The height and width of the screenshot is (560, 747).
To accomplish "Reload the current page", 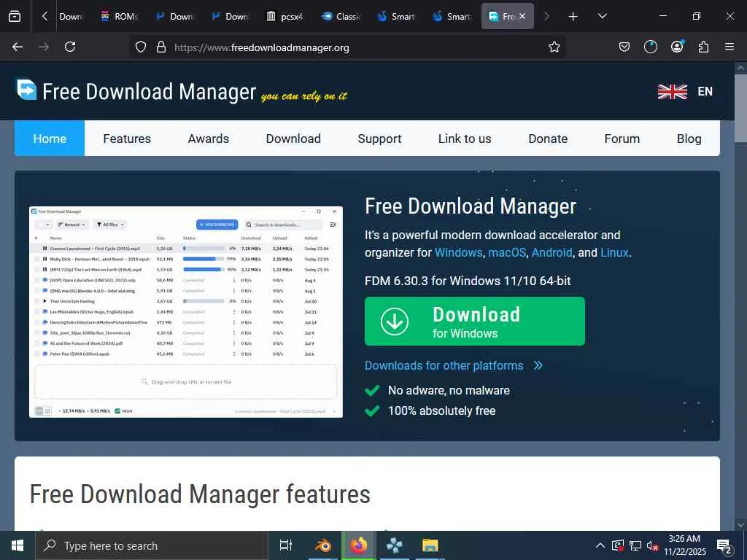I will 70,47.
